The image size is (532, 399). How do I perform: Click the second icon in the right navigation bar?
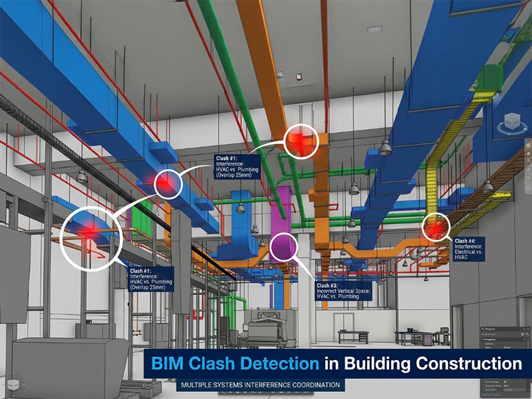tap(529, 153)
